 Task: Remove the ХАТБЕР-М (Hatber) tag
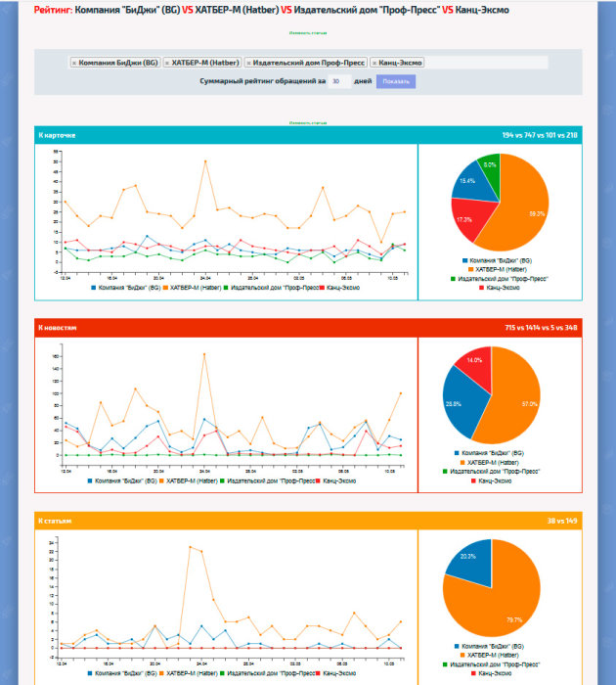tap(167, 63)
